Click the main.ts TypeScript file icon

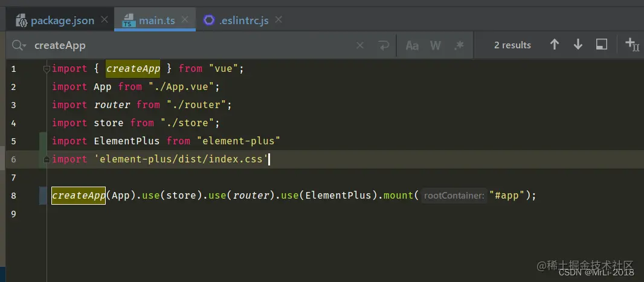129,20
